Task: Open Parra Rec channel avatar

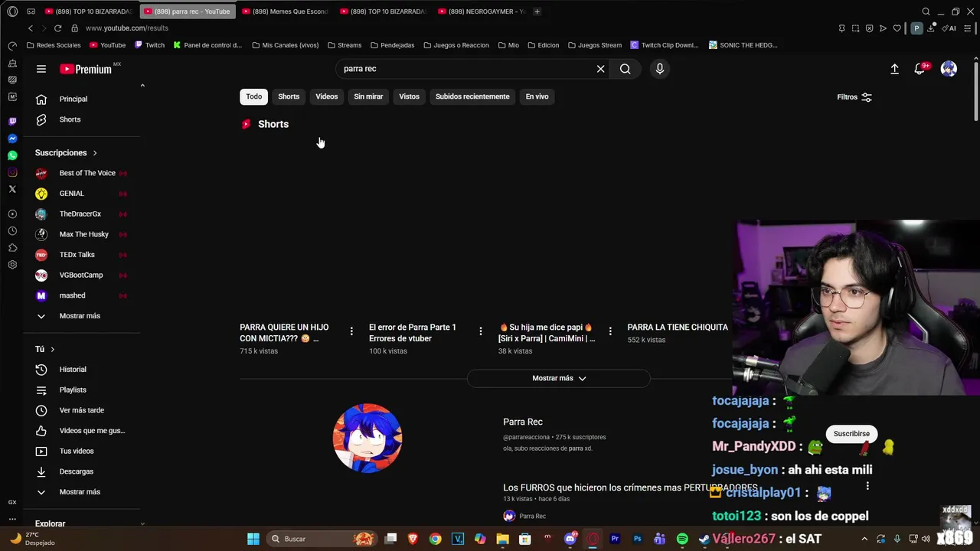Action: click(367, 439)
